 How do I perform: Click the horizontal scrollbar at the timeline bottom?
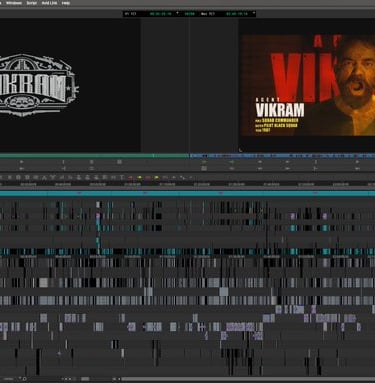pos(248,379)
